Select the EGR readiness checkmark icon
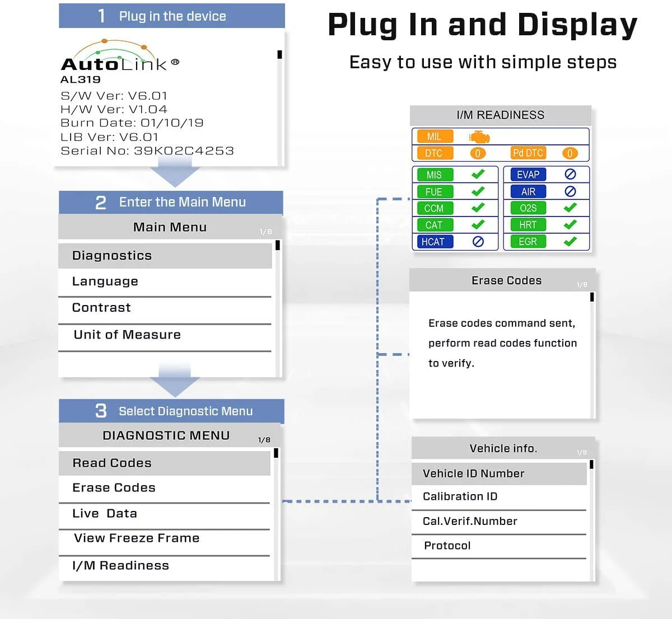Viewport: 672px width, 619px height. coord(570,241)
